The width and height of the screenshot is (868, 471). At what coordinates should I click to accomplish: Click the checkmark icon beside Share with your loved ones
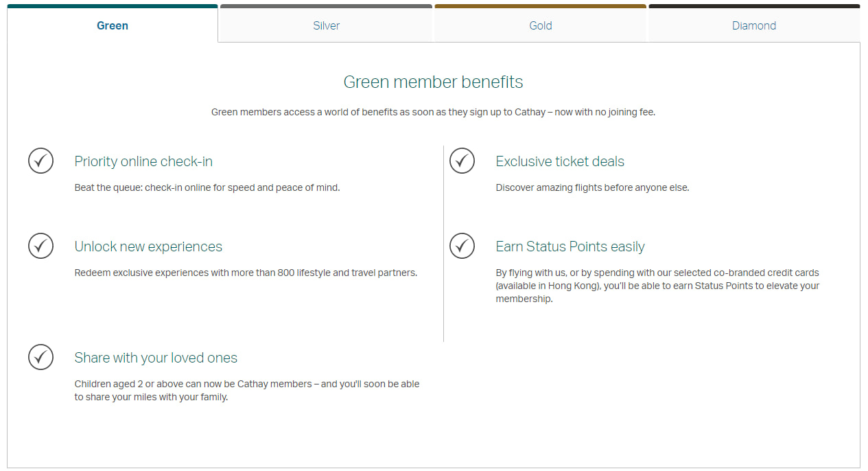tap(40, 357)
